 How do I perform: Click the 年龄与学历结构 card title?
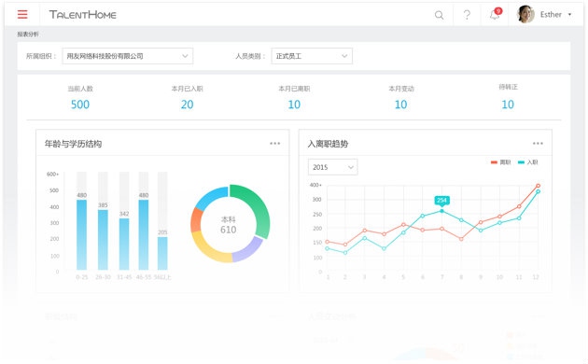point(73,144)
